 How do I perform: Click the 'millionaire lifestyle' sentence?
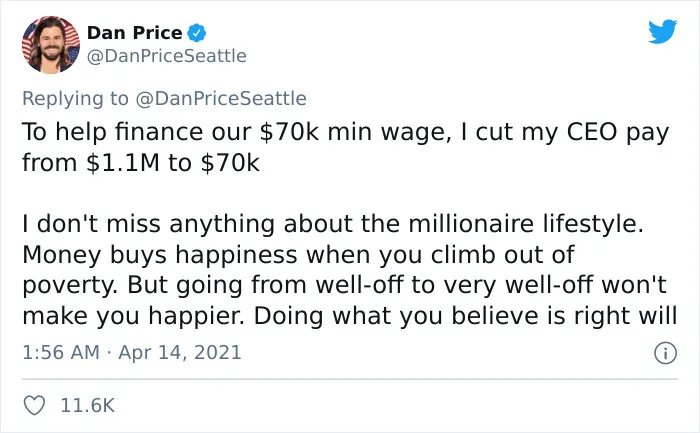[x=333, y=224]
